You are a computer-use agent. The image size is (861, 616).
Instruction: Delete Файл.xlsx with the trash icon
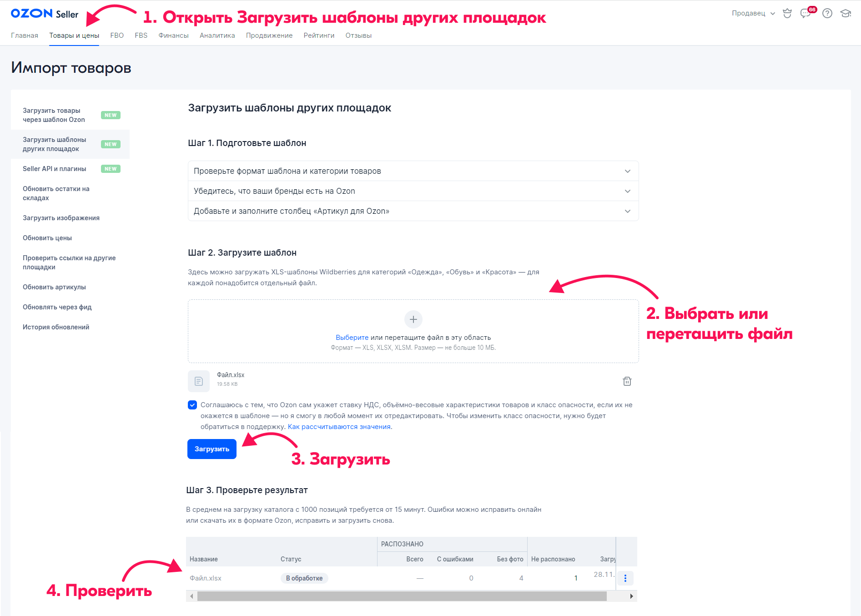627,381
